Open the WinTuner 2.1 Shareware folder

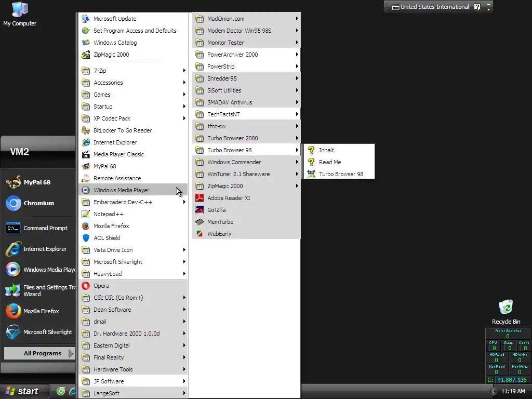coord(246,174)
